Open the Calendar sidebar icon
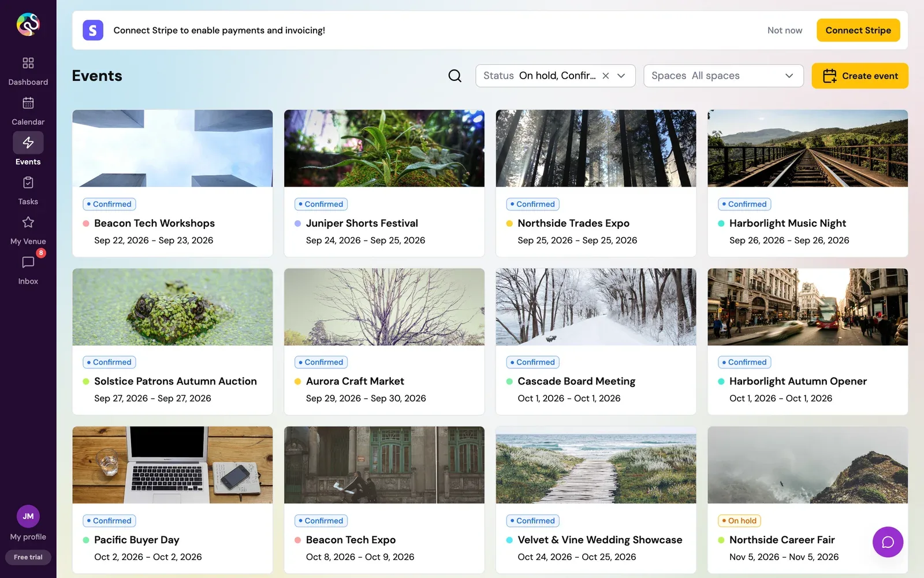This screenshot has height=578, width=924. point(28,103)
